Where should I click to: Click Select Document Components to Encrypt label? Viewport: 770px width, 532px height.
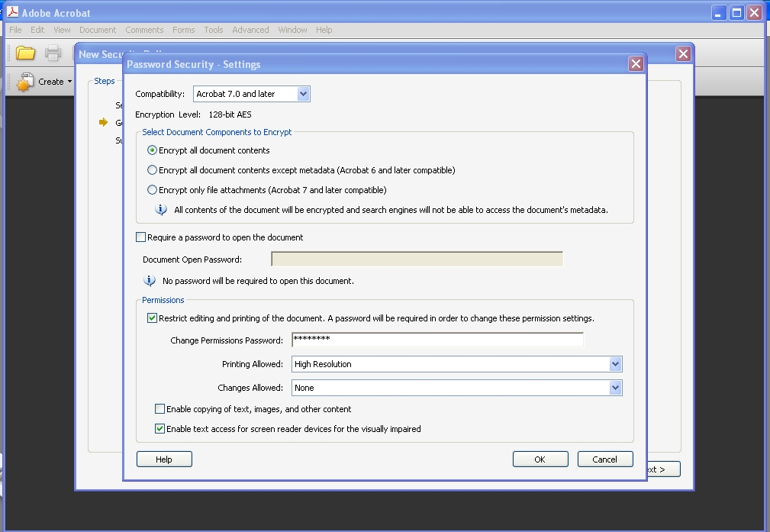[x=217, y=131]
